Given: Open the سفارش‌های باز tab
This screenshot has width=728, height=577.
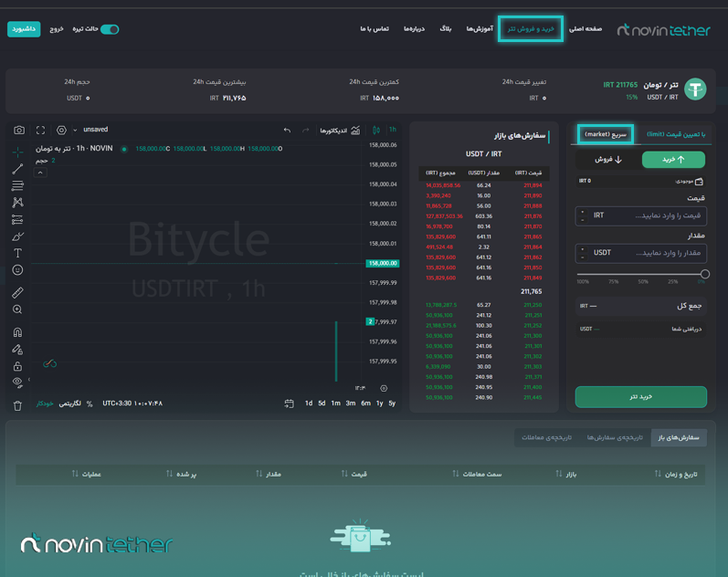Looking at the screenshot, I should [x=679, y=437].
